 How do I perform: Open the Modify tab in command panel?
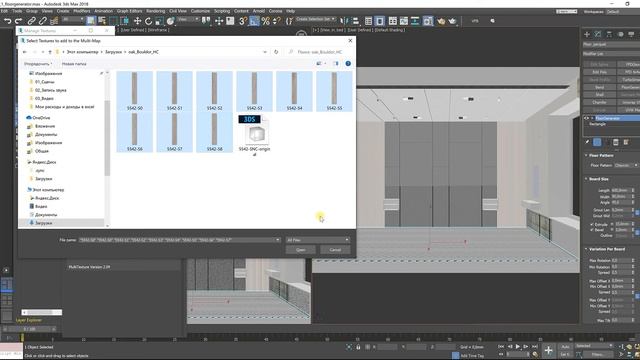(x=598, y=34)
